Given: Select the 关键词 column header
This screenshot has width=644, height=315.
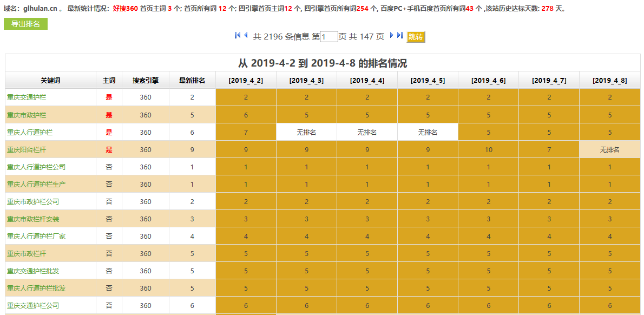Looking at the screenshot, I should (50, 80).
